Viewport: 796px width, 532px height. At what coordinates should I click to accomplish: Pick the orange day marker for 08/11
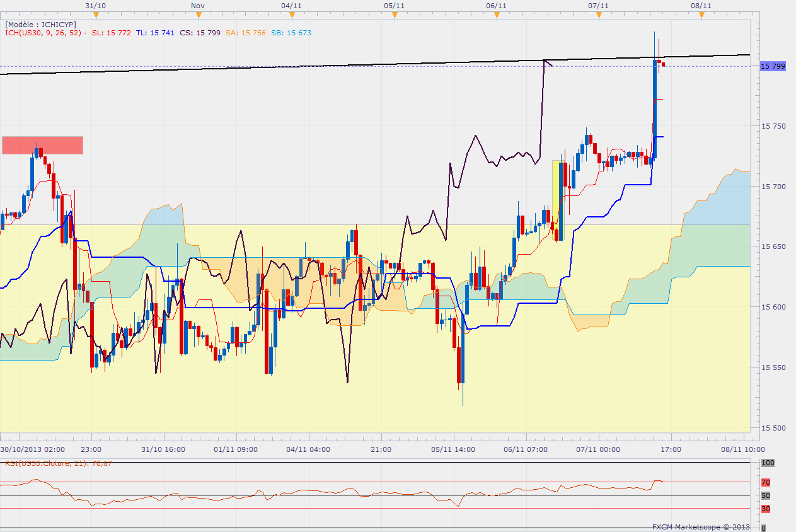(x=701, y=16)
